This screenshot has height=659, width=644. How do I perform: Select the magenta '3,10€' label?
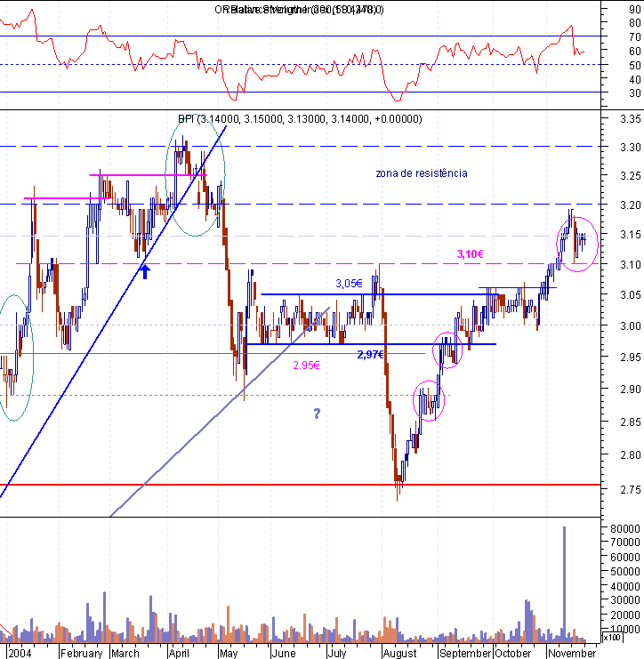470,253
